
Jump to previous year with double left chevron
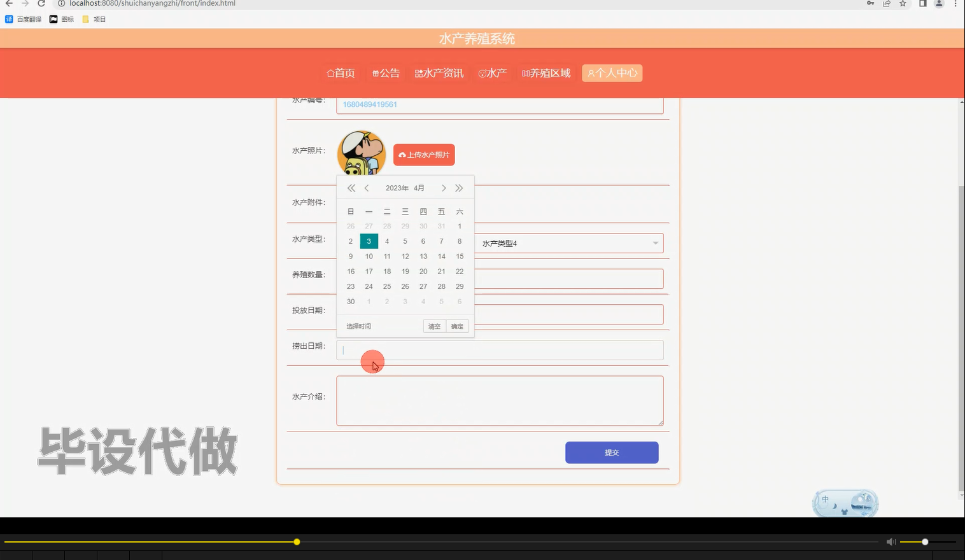tap(351, 188)
